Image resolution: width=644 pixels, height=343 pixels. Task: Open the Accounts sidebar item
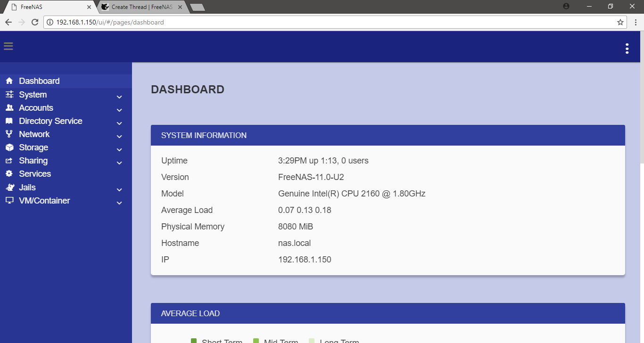(x=66, y=108)
